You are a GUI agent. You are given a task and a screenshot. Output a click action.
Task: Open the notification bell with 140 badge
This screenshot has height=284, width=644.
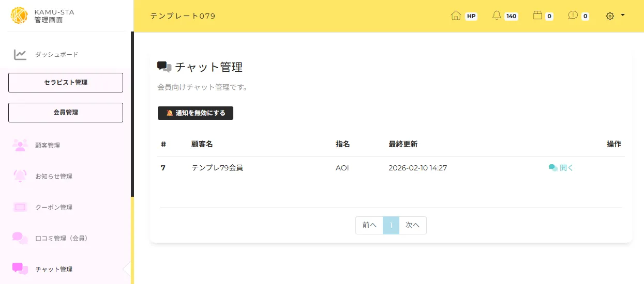point(497,15)
